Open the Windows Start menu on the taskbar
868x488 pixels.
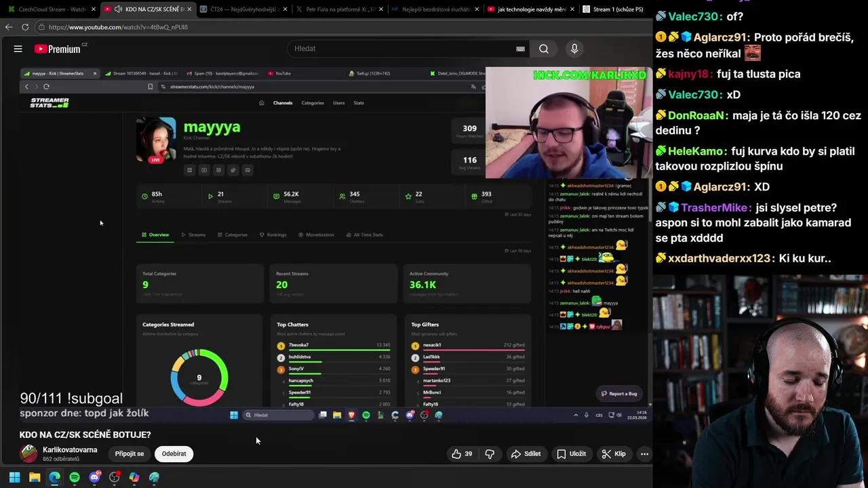pos(14,477)
